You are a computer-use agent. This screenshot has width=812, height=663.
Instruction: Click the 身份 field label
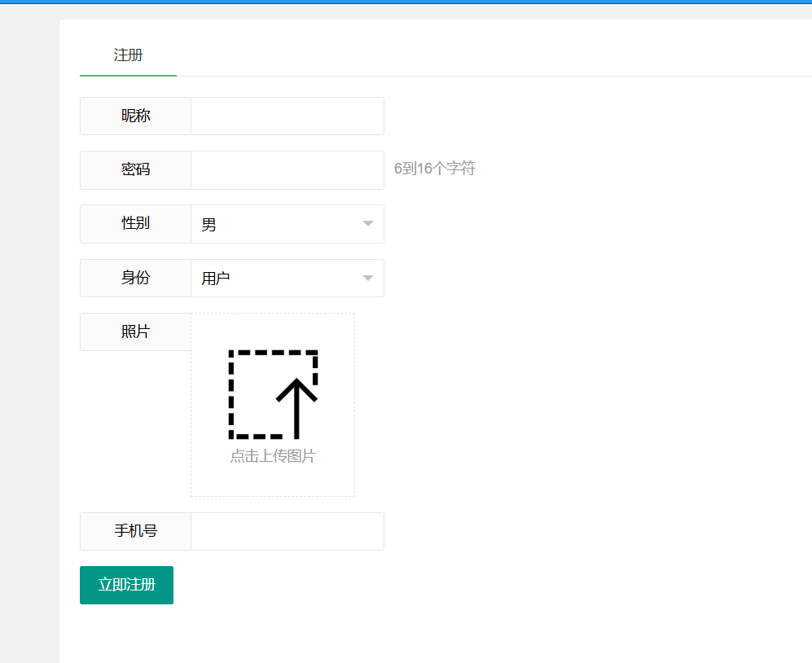pos(136,278)
